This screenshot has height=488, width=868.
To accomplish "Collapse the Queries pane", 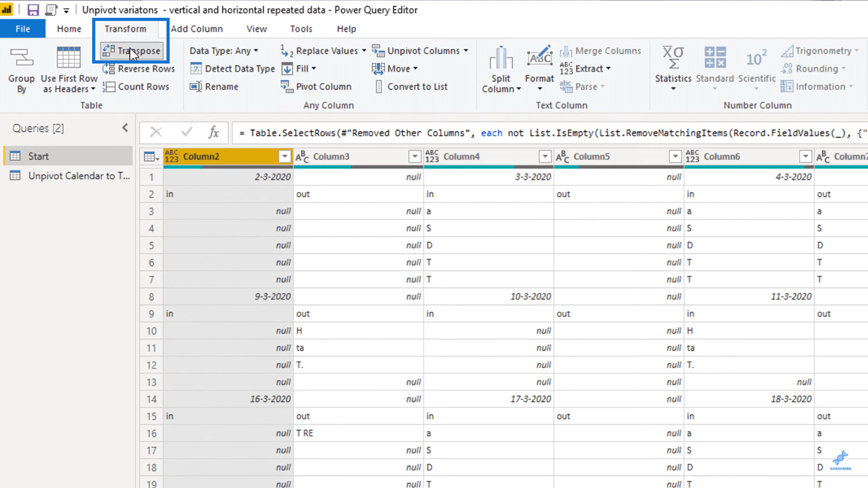I will 125,128.
